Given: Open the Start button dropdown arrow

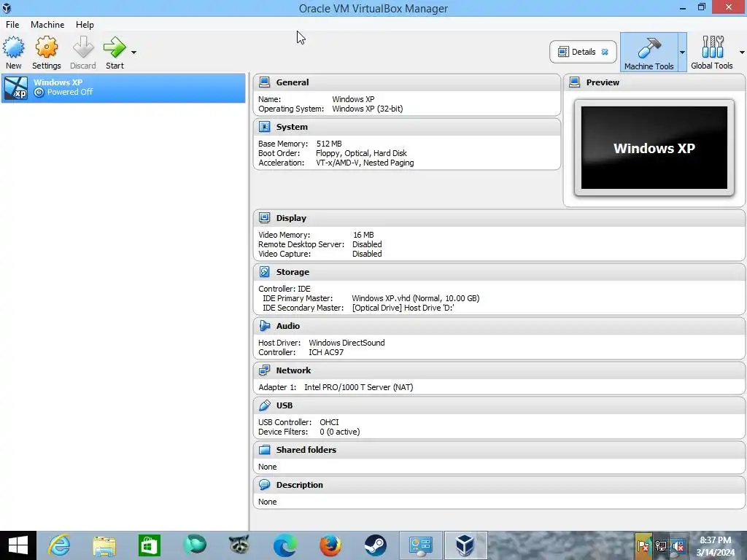Looking at the screenshot, I should pyautogui.click(x=134, y=52).
